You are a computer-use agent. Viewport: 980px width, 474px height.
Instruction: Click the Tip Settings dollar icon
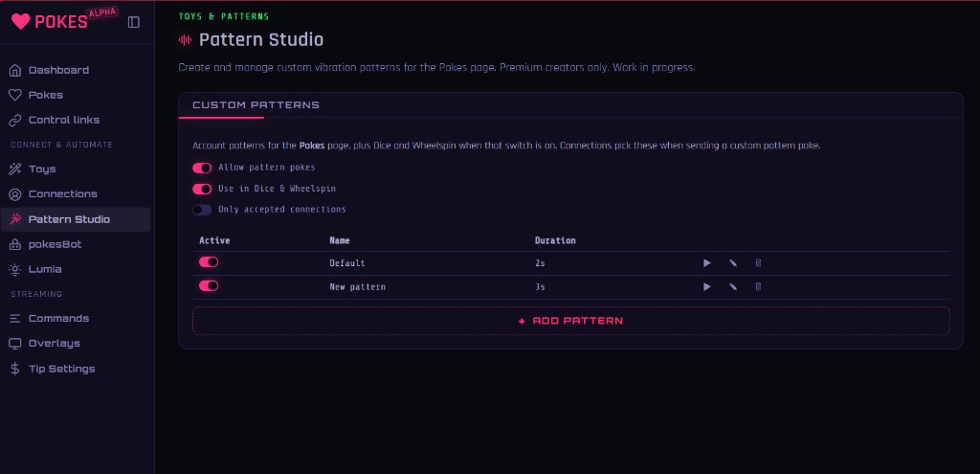click(15, 369)
